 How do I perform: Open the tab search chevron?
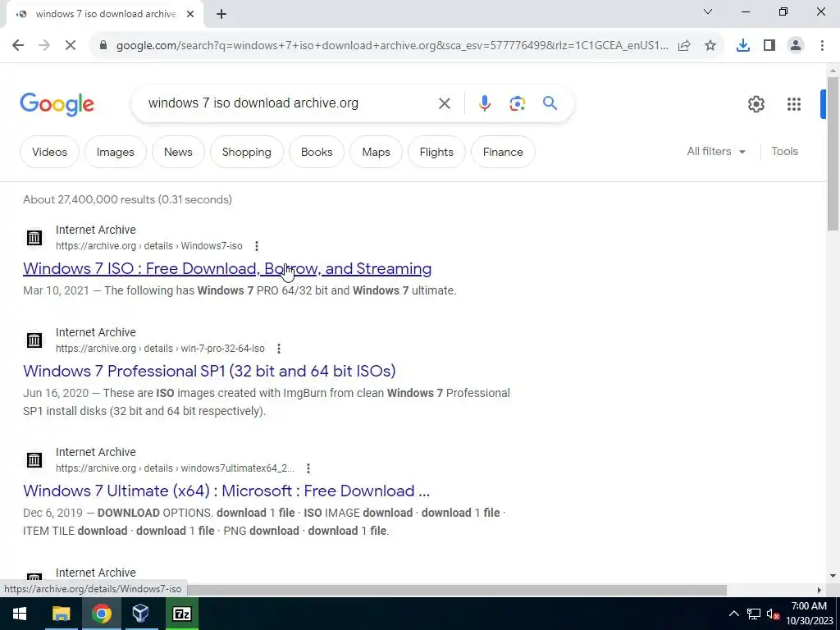click(708, 11)
